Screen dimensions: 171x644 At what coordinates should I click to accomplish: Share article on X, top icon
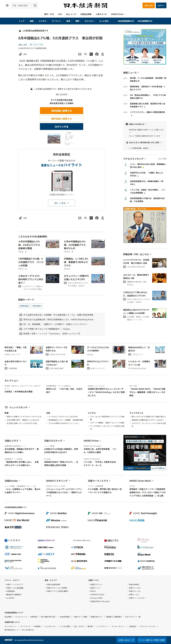tap(91, 54)
